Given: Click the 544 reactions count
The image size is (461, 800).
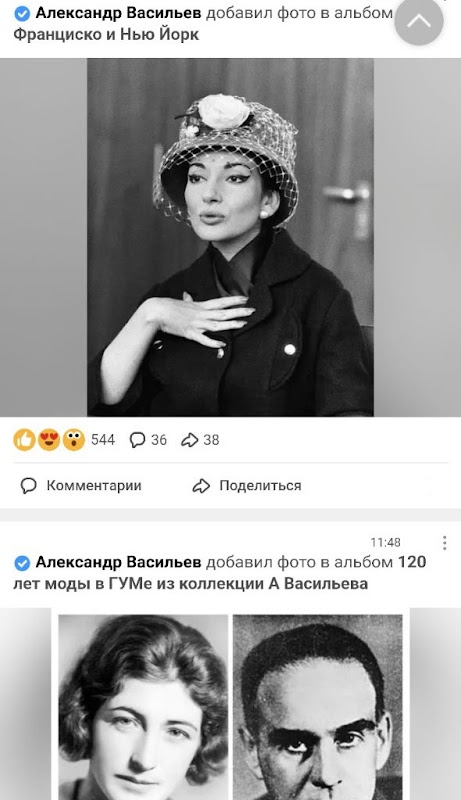Looking at the screenshot, I should (103, 440).
